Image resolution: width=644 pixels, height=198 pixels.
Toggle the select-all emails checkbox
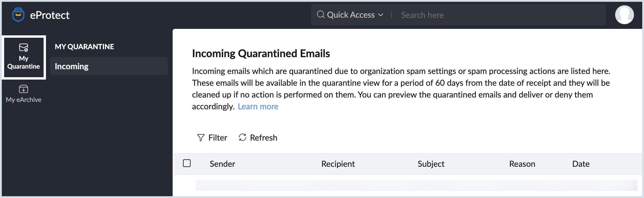(187, 163)
